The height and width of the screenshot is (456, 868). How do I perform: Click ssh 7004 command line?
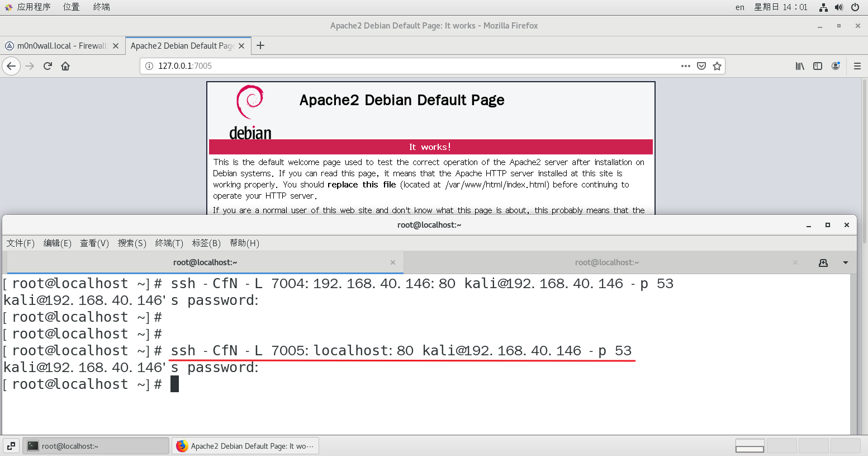[422, 284]
